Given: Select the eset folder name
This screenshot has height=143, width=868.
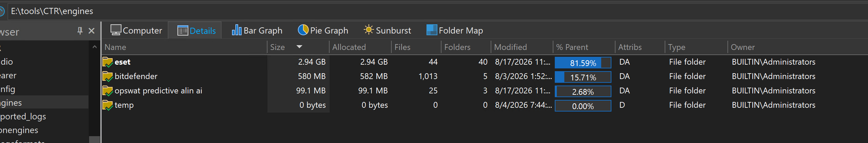Looking at the screenshot, I should 122,62.
